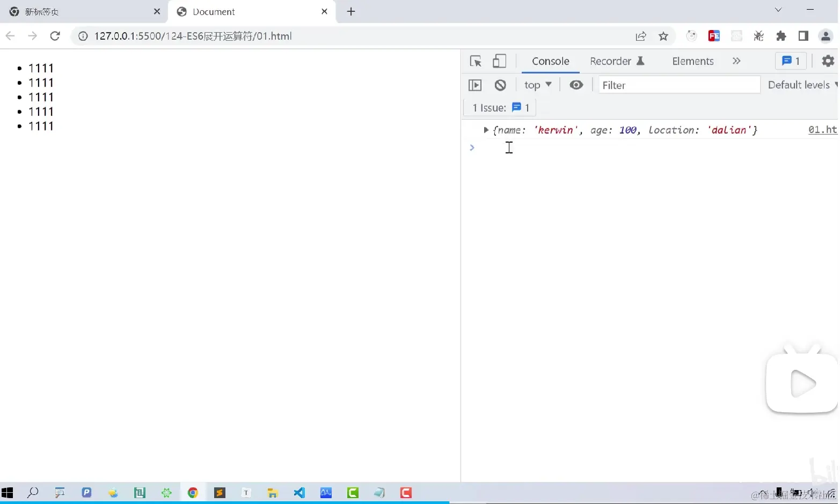
Task: Open the faded gray extension icon right of FE
Action: coord(736,36)
